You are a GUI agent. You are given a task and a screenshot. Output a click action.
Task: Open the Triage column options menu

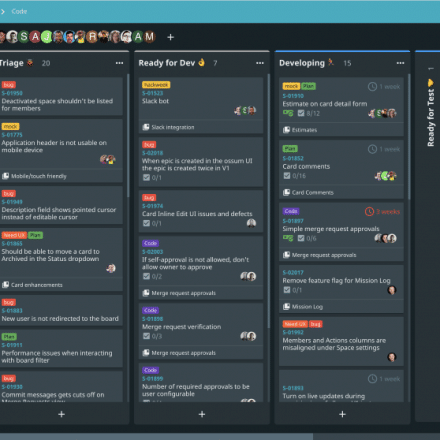[119, 63]
